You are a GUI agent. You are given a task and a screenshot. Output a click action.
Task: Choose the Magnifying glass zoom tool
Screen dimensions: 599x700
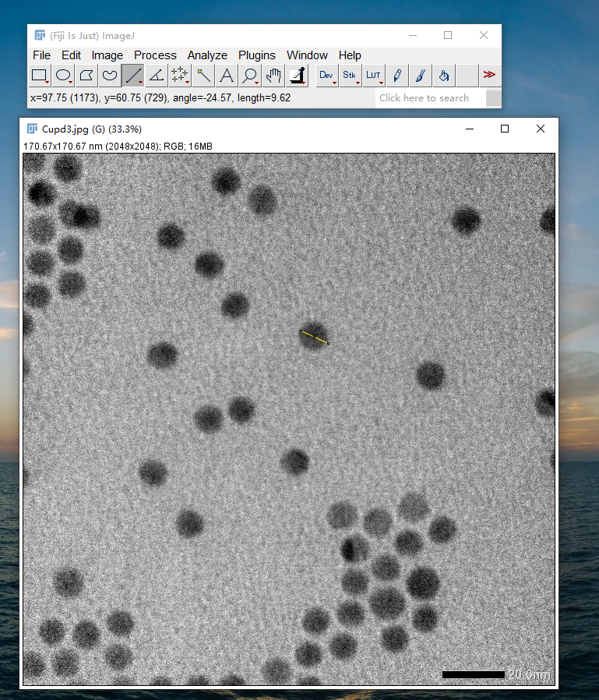point(250,76)
